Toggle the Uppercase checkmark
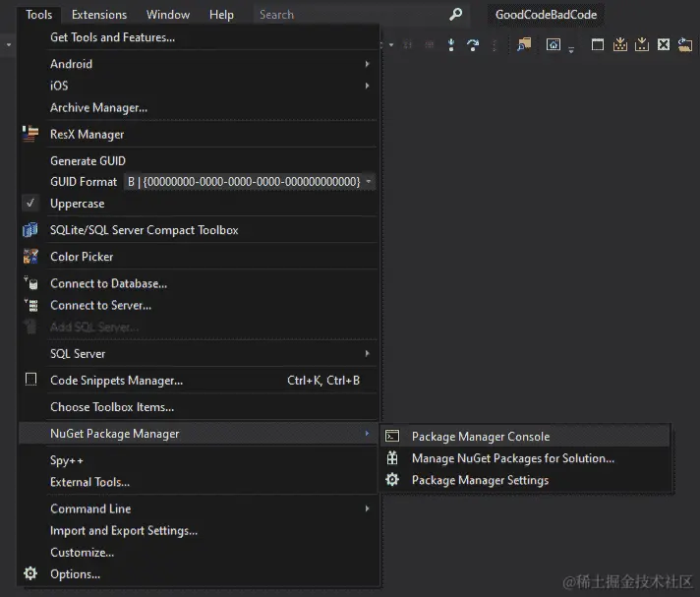Image resolution: width=700 pixels, height=597 pixels. click(x=30, y=204)
